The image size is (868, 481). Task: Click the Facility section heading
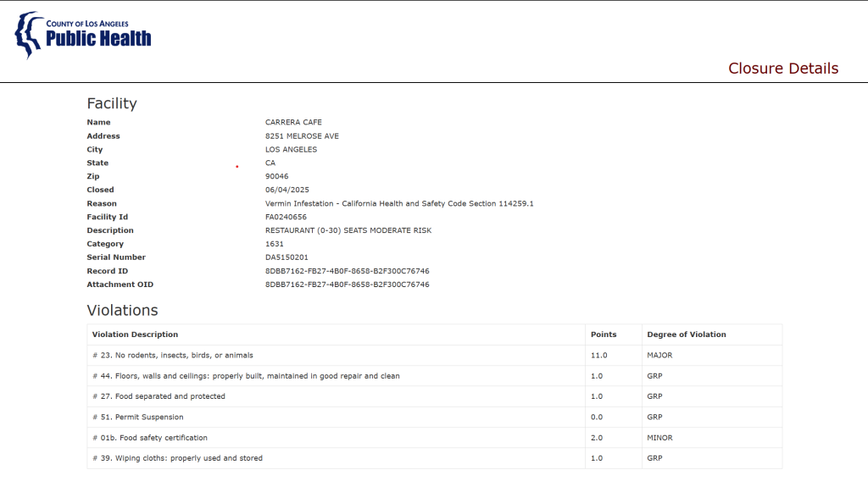[x=112, y=103]
